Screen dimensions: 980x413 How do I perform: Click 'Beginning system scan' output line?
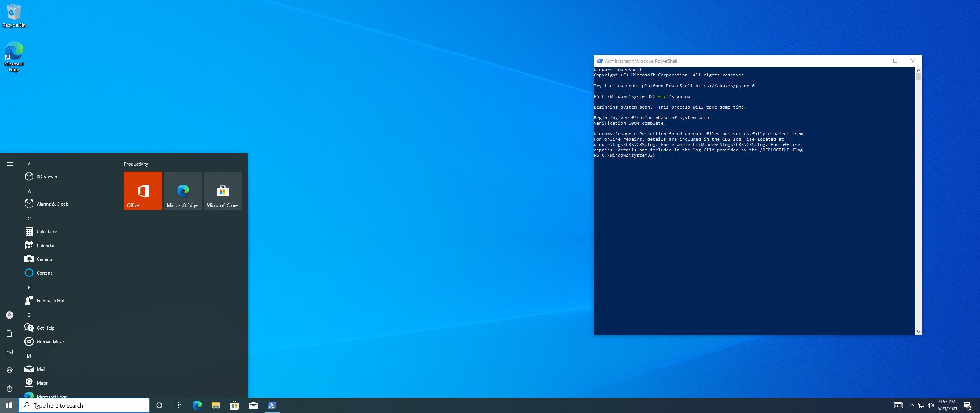pyautogui.click(x=670, y=107)
